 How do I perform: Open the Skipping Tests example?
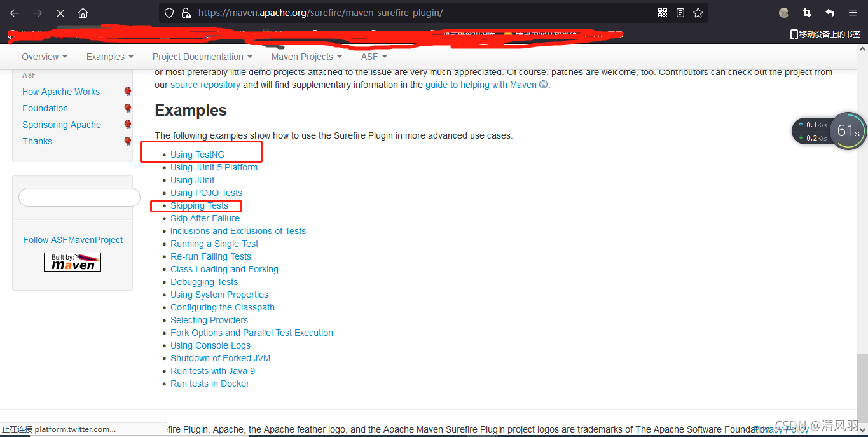coord(199,205)
